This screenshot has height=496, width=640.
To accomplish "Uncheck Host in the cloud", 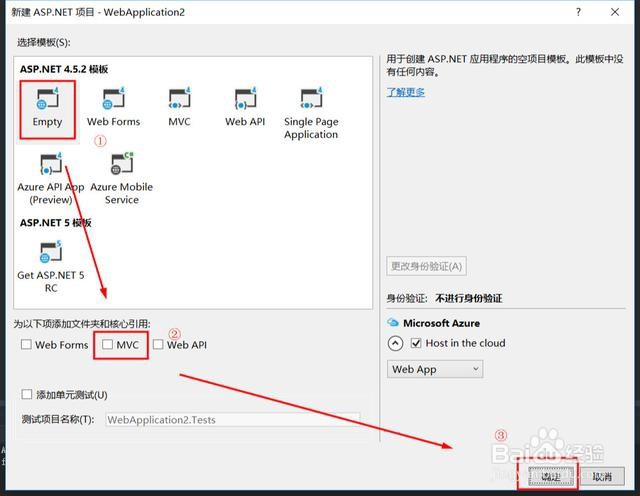I will (x=416, y=343).
